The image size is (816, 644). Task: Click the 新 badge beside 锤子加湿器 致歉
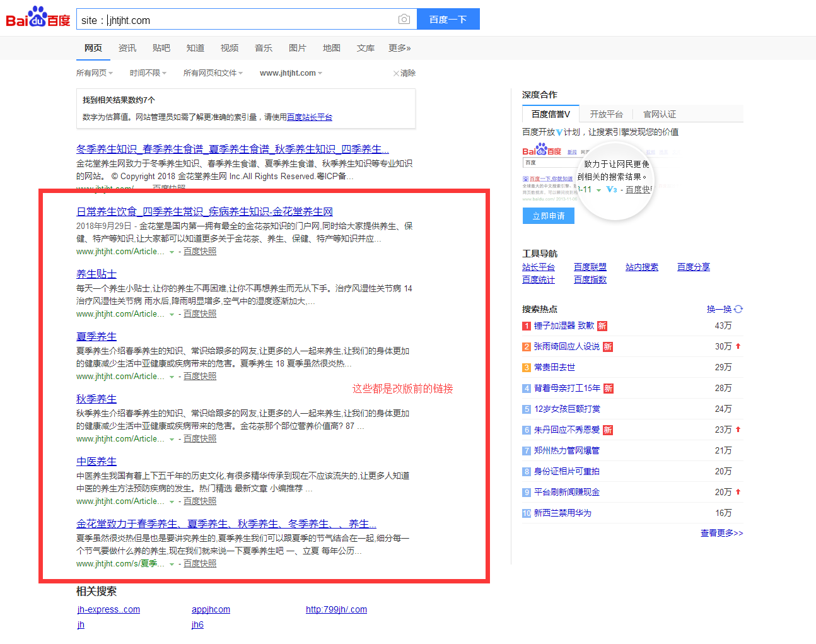pos(602,326)
